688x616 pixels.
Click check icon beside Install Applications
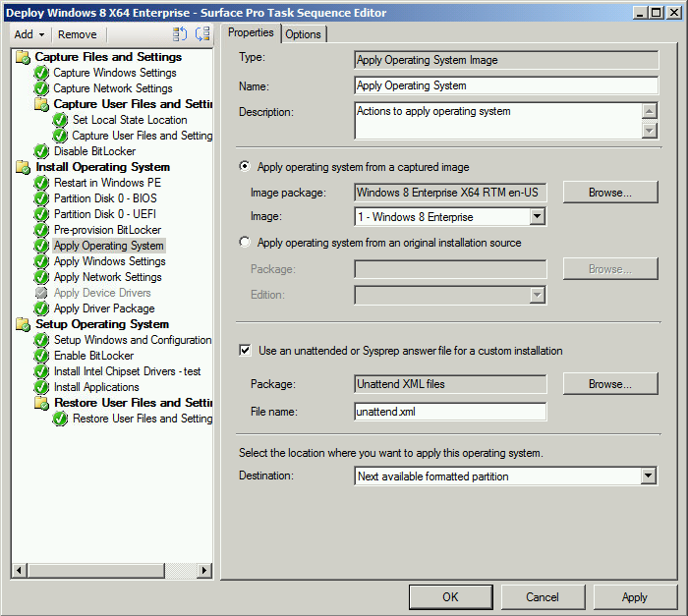point(41,387)
